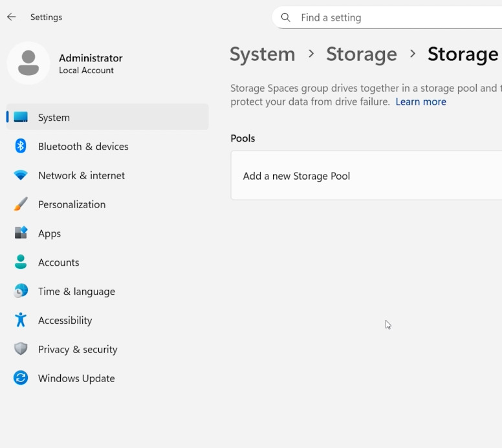Click the search magnifier icon
The image size is (502, 448).
pos(285,17)
